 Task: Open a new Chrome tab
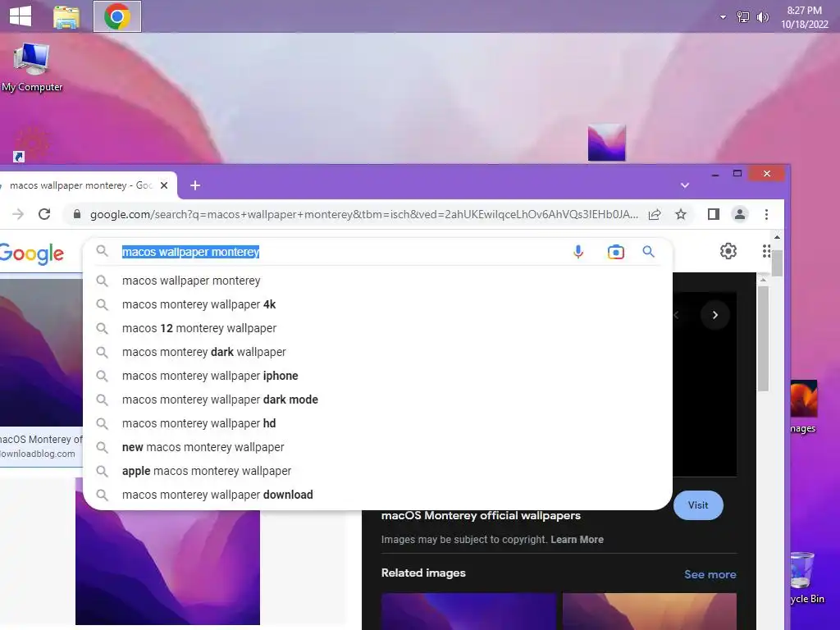point(195,185)
